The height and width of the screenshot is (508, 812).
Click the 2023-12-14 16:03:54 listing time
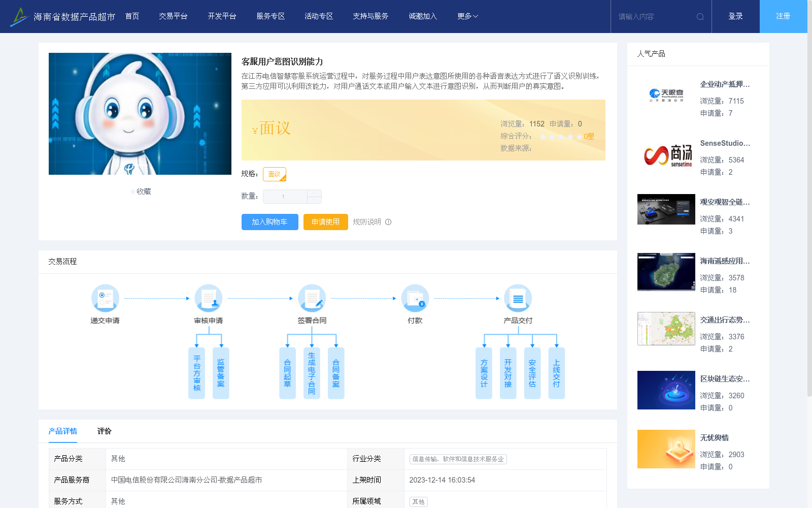tap(443, 480)
